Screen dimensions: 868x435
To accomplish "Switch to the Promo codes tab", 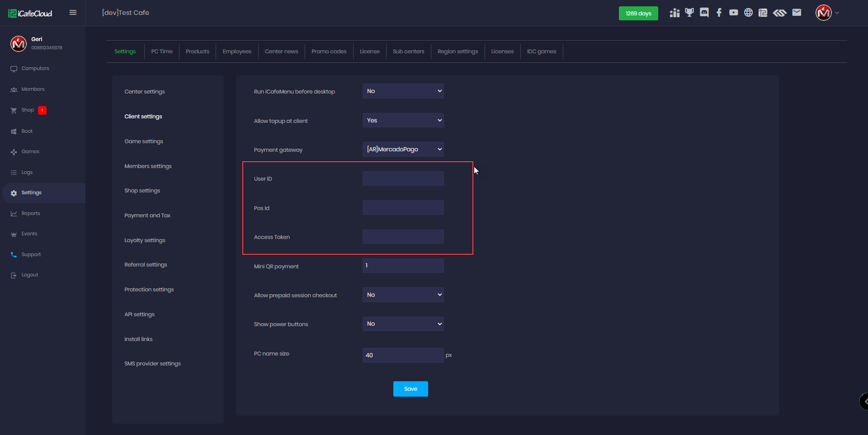I will (x=329, y=51).
